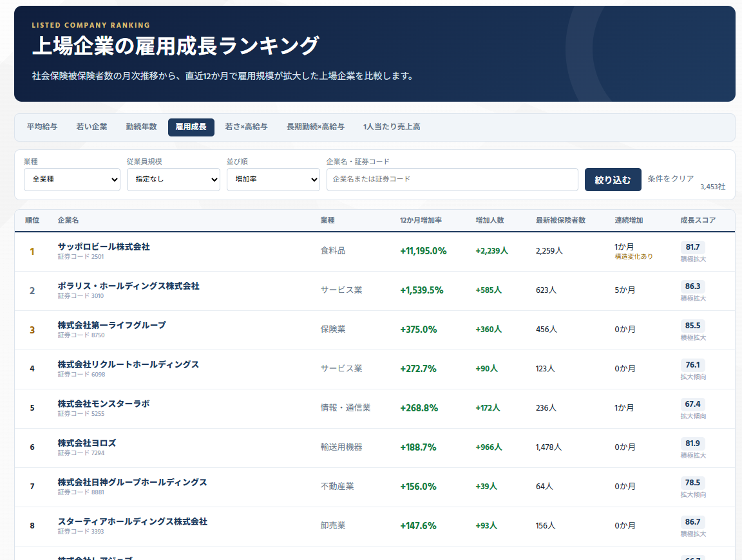Image resolution: width=742 pixels, height=560 pixels.
Task: Open 株式会社第一ライフグループ company link
Action: [111, 325]
